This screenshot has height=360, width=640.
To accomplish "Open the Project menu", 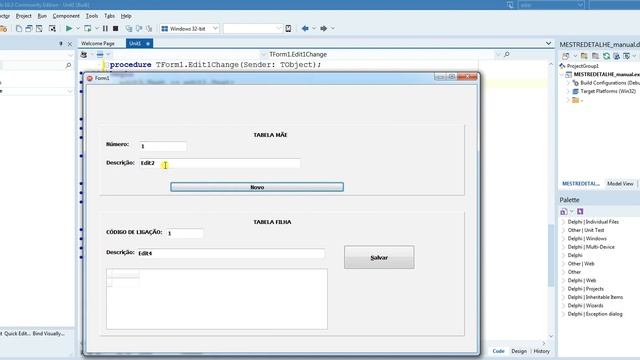I will pos(23,16).
